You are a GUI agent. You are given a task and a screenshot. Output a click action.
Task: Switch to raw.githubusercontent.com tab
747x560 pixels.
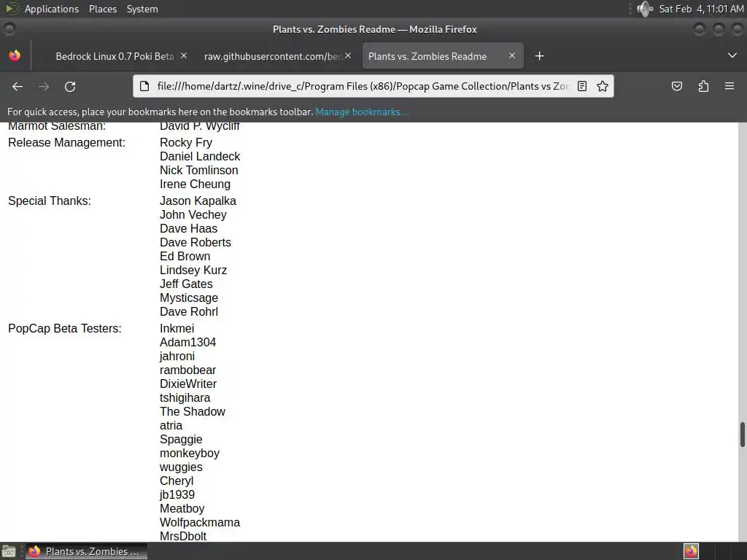tap(273, 56)
